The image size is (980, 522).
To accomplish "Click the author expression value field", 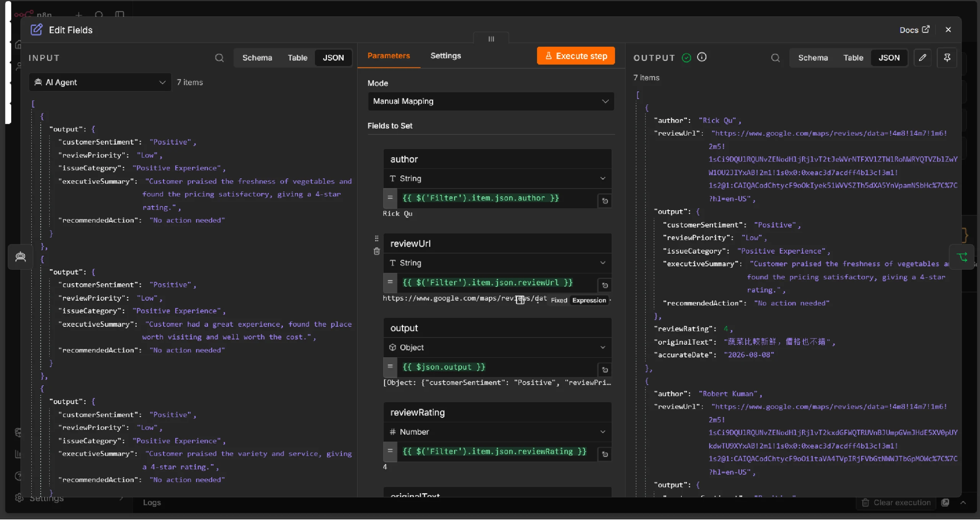I will [497, 198].
